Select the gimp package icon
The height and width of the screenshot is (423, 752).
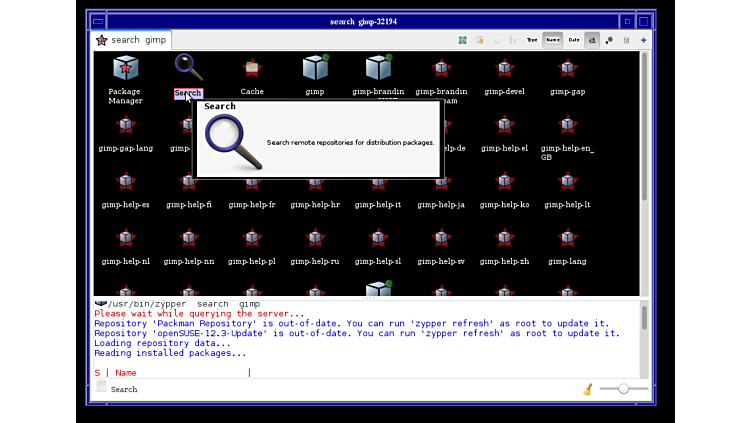click(315, 67)
